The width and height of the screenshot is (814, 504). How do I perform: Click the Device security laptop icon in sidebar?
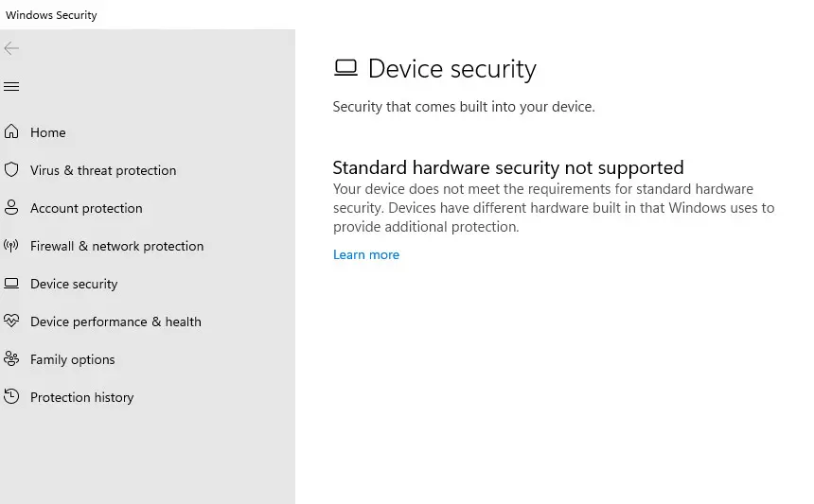[x=11, y=284]
